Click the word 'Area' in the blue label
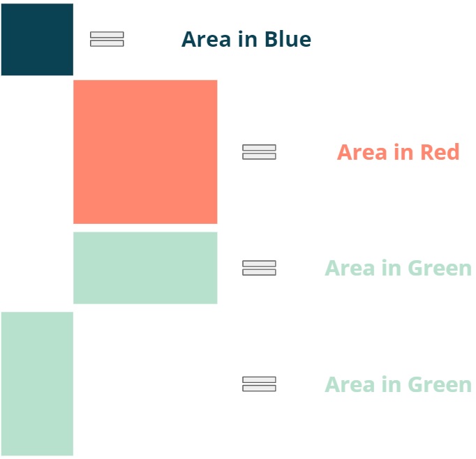The height and width of the screenshot is (459, 476). tap(206, 40)
